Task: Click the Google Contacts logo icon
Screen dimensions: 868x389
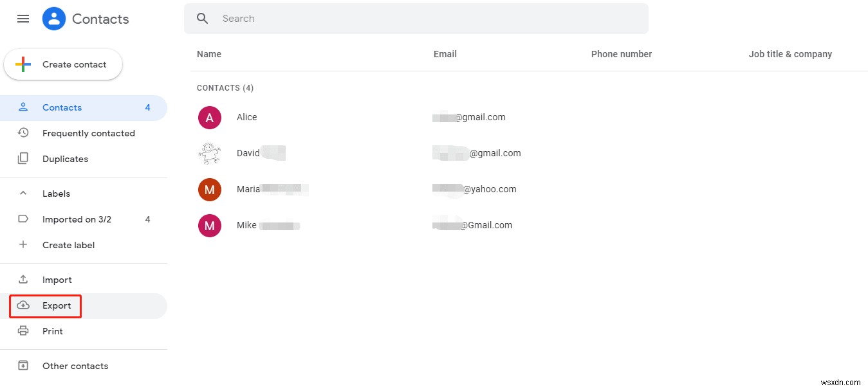Action: [x=54, y=19]
